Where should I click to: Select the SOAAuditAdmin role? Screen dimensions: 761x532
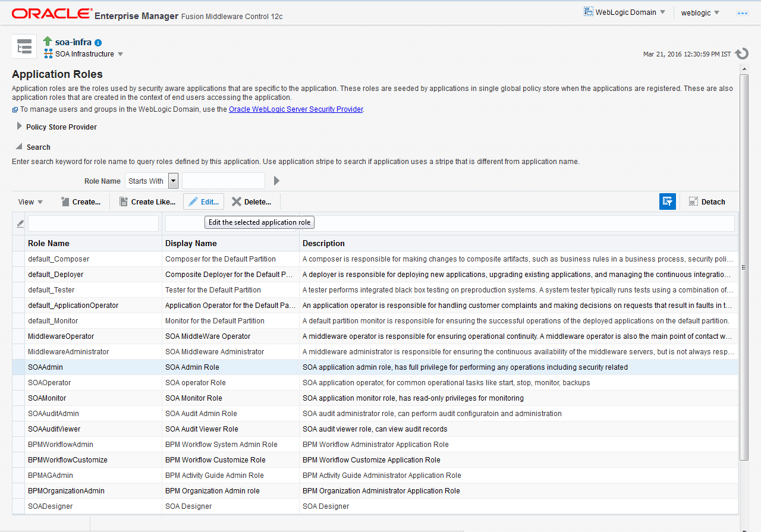click(54, 414)
